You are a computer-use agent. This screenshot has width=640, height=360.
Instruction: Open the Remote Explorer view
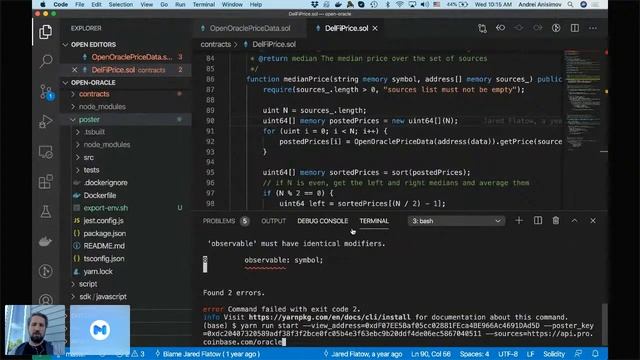(x=46, y=152)
